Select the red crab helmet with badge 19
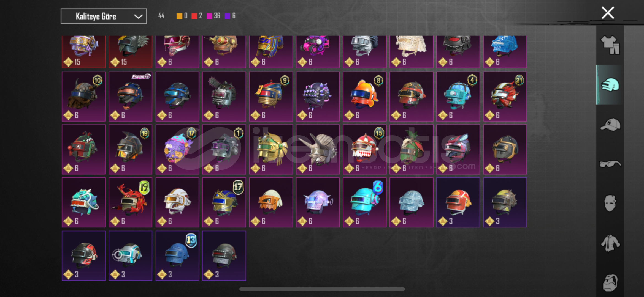Image resolution: width=644 pixels, height=297 pixels. 130,202
